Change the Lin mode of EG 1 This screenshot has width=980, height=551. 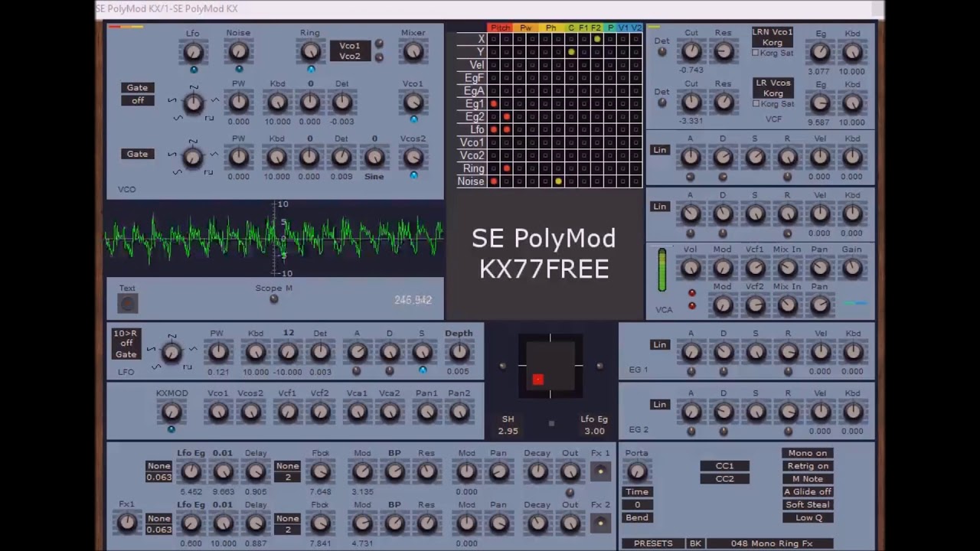tap(659, 345)
